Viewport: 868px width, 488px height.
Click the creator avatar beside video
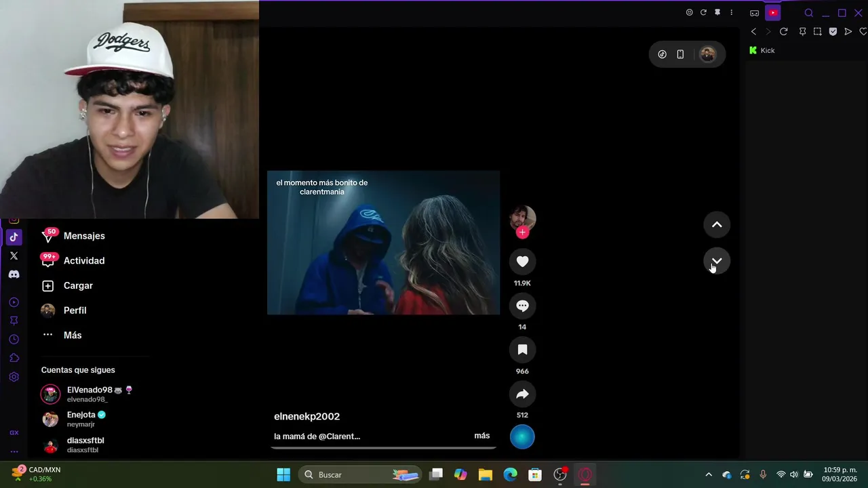(522, 218)
